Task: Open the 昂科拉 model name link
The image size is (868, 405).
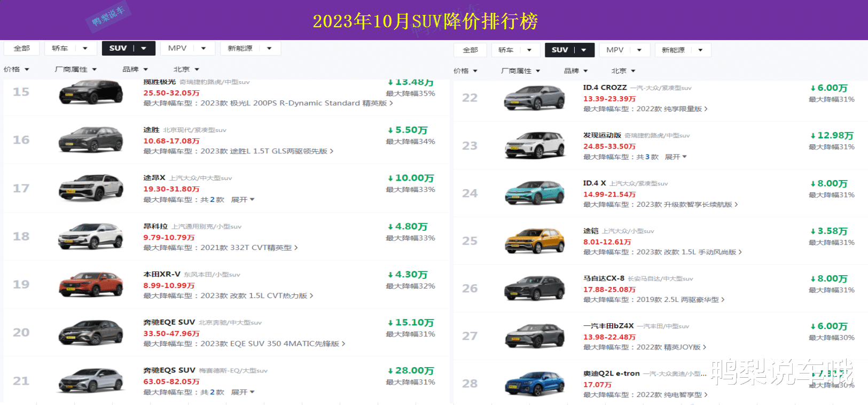Action: (x=155, y=227)
